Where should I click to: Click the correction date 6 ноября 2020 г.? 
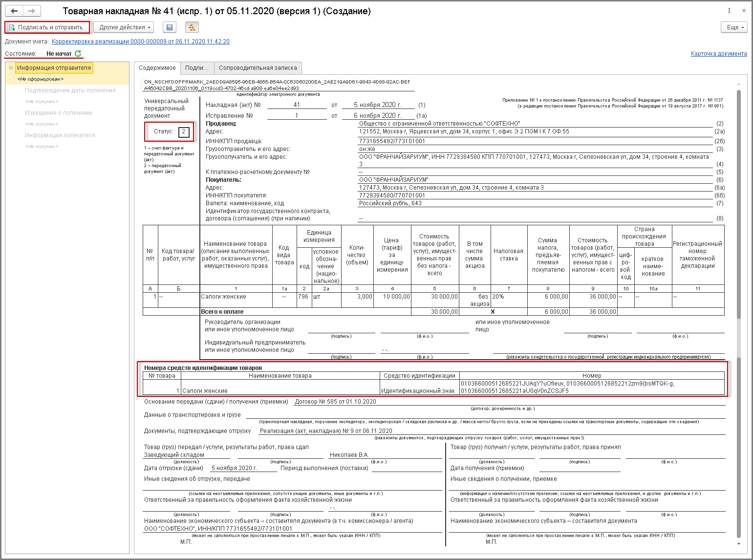[x=378, y=116]
